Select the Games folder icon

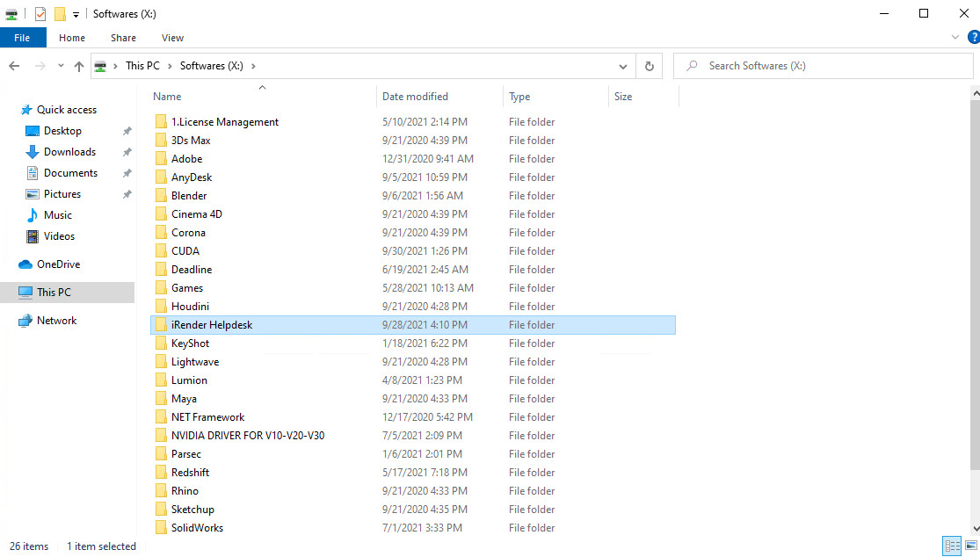click(161, 288)
